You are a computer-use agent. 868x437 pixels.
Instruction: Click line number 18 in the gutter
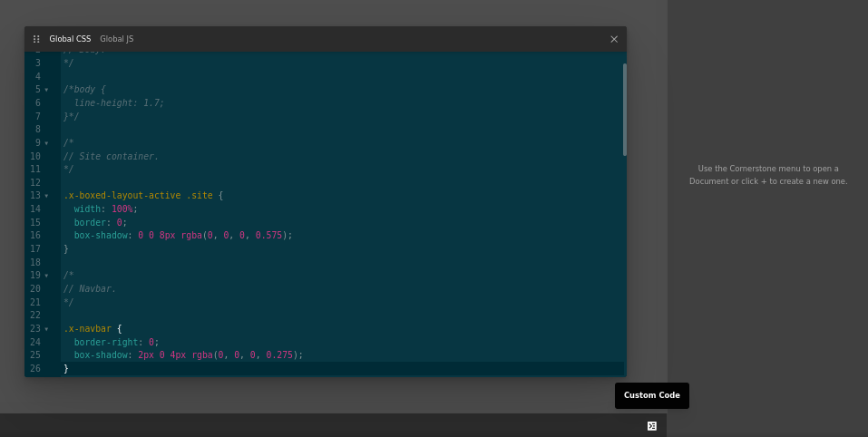(x=35, y=262)
